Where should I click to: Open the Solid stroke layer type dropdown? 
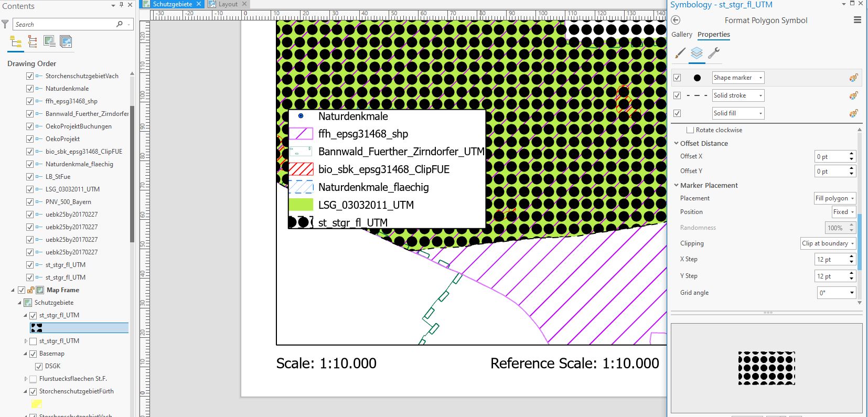(x=738, y=95)
